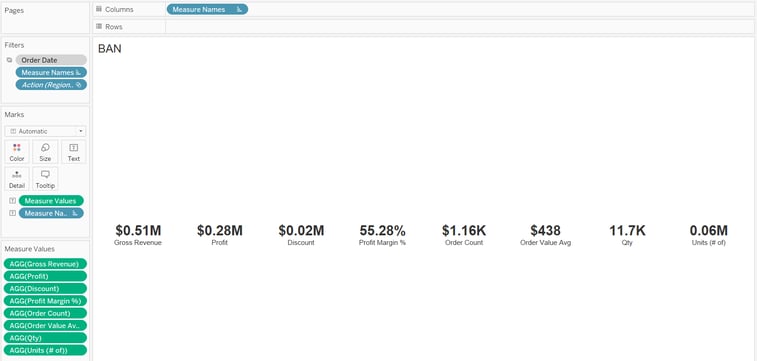The height and width of the screenshot is (361, 757).
Task: Open the Text marks card
Action: 73,152
